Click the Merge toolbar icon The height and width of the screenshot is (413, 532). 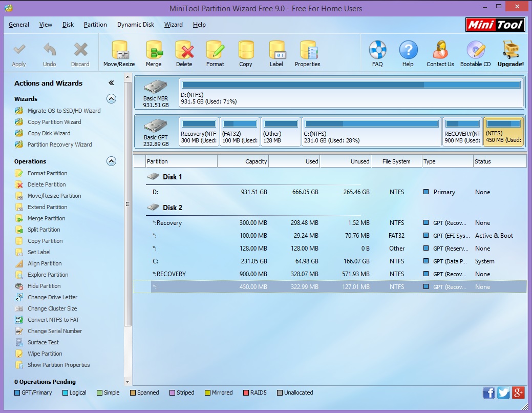click(x=154, y=54)
